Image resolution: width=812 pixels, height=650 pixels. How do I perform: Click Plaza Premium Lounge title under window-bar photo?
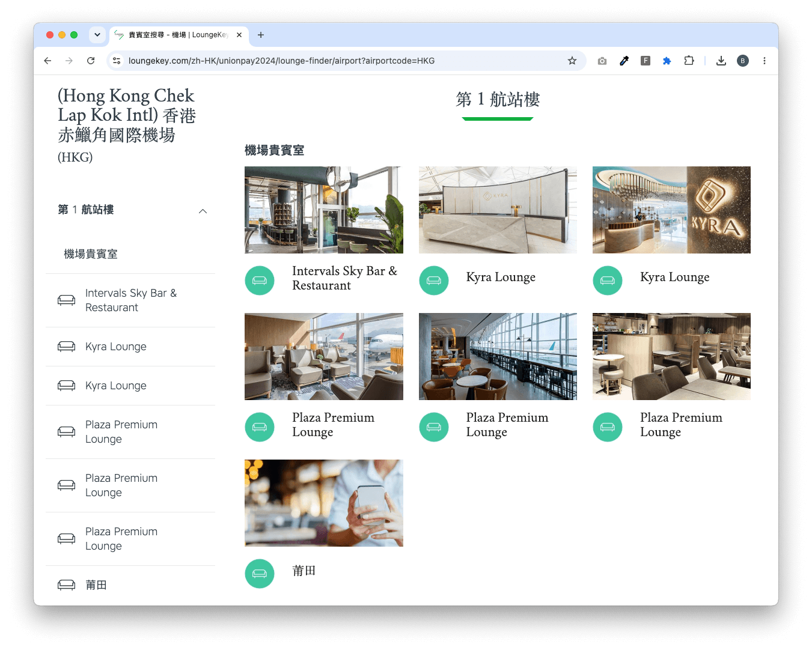pos(507,425)
